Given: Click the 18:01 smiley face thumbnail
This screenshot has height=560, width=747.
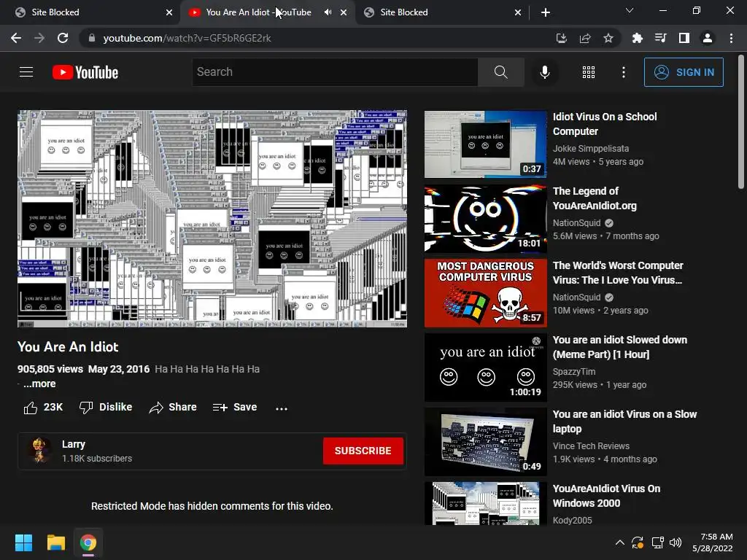Looking at the screenshot, I should 485,219.
